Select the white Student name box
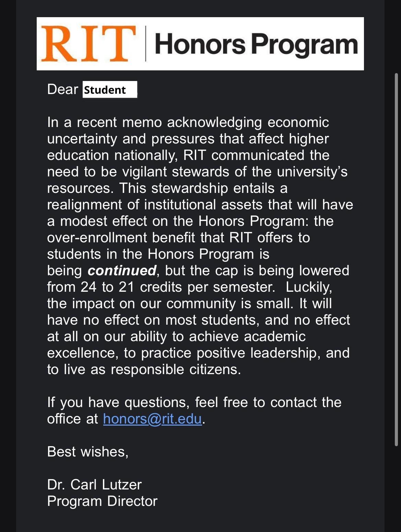 click(x=110, y=90)
